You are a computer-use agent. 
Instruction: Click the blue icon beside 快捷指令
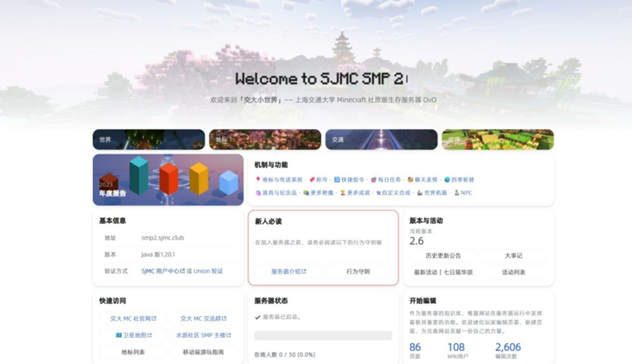337,179
